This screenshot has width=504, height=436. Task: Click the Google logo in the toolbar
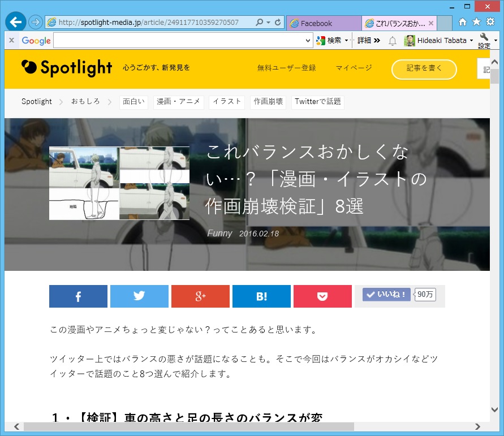coord(36,41)
